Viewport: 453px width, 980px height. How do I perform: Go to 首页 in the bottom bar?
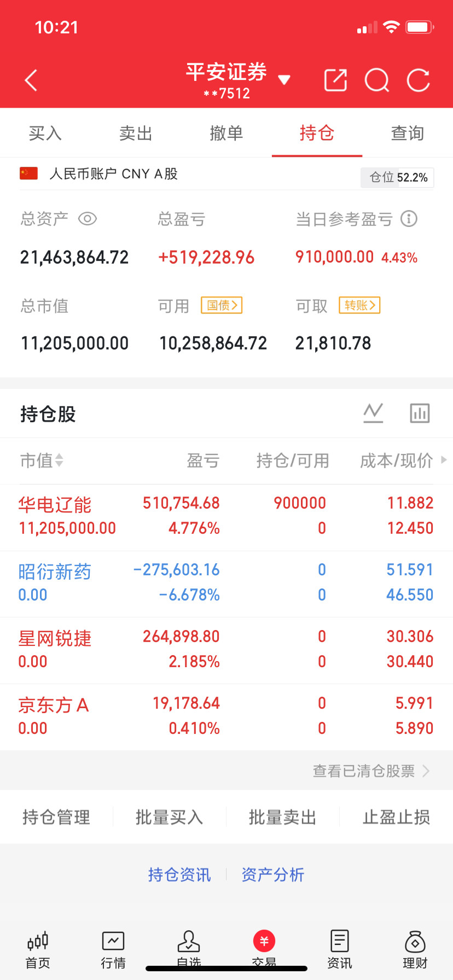click(38, 950)
